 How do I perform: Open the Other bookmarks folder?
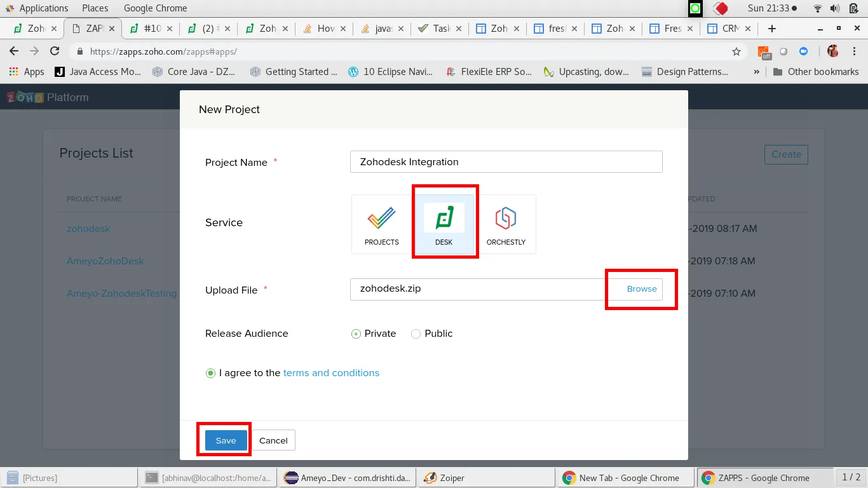[x=816, y=72]
